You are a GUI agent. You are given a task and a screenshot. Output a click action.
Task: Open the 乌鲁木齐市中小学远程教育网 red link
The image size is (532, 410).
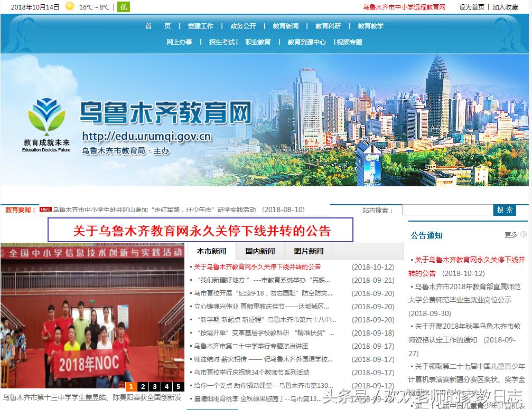click(x=405, y=7)
